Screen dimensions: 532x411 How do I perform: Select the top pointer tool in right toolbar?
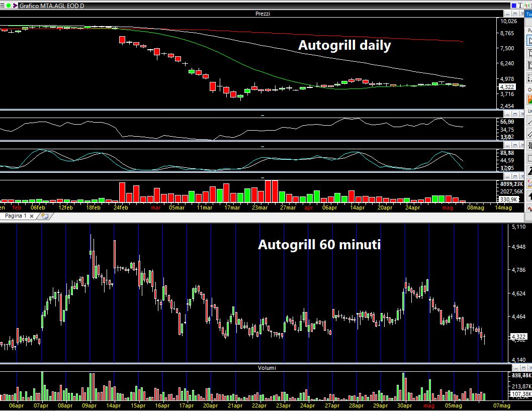point(529,41)
